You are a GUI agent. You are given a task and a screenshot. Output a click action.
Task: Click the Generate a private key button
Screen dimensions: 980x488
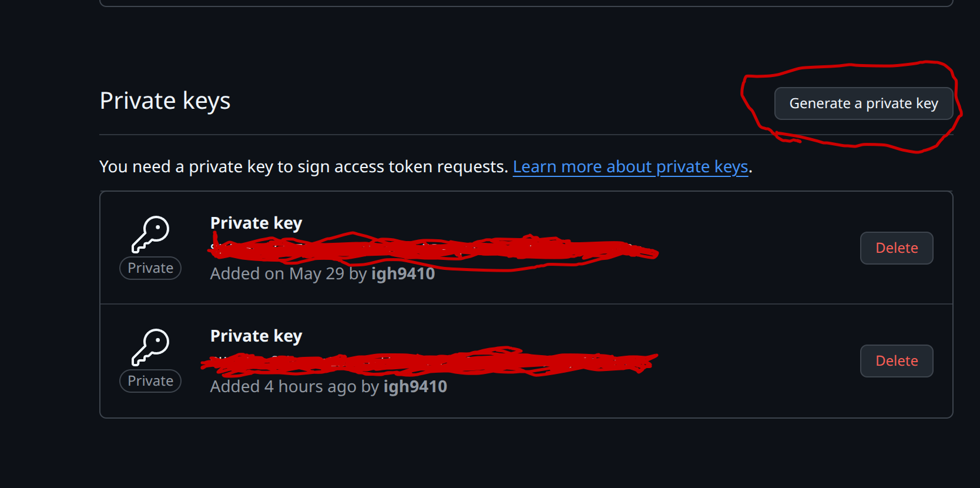pos(863,103)
